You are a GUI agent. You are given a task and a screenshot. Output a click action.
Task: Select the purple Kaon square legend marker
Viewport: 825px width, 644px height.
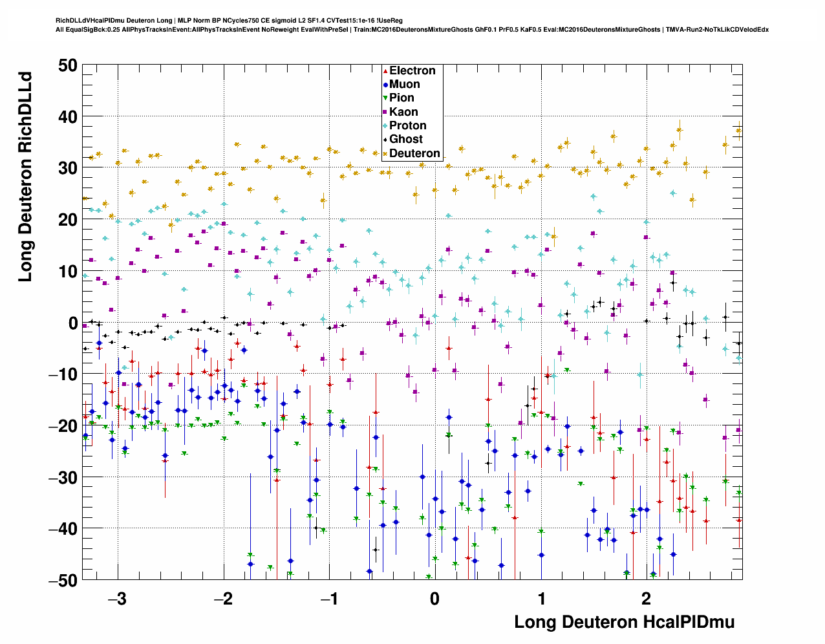tap(385, 113)
